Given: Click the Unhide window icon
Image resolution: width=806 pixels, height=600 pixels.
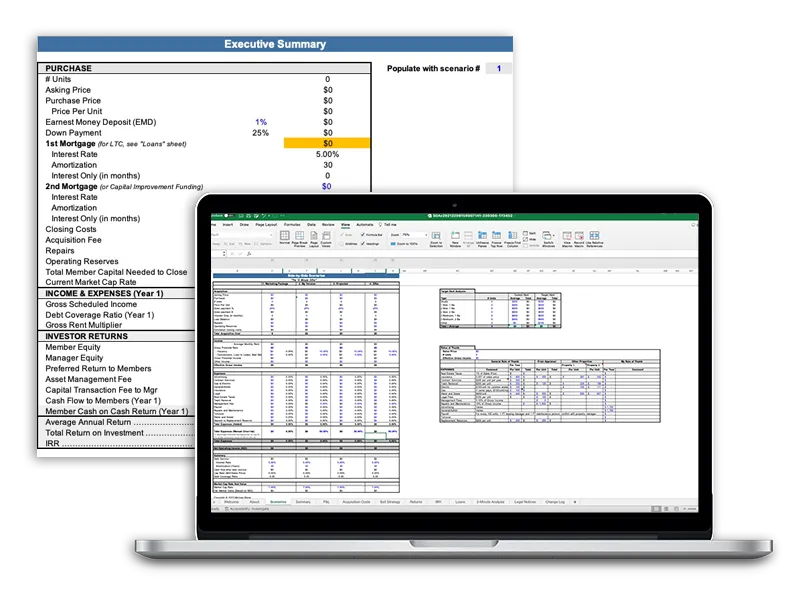Looking at the screenshot, I should [525, 245].
